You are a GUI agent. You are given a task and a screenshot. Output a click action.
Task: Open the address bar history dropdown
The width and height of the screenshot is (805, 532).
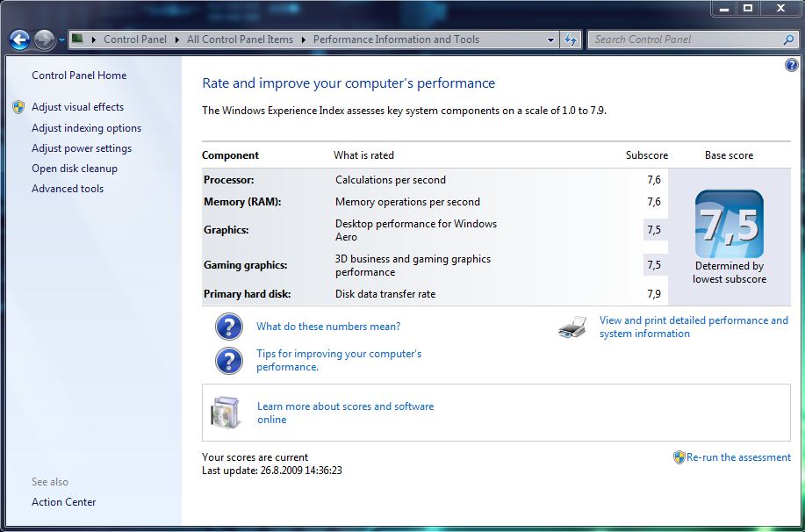click(550, 40)
